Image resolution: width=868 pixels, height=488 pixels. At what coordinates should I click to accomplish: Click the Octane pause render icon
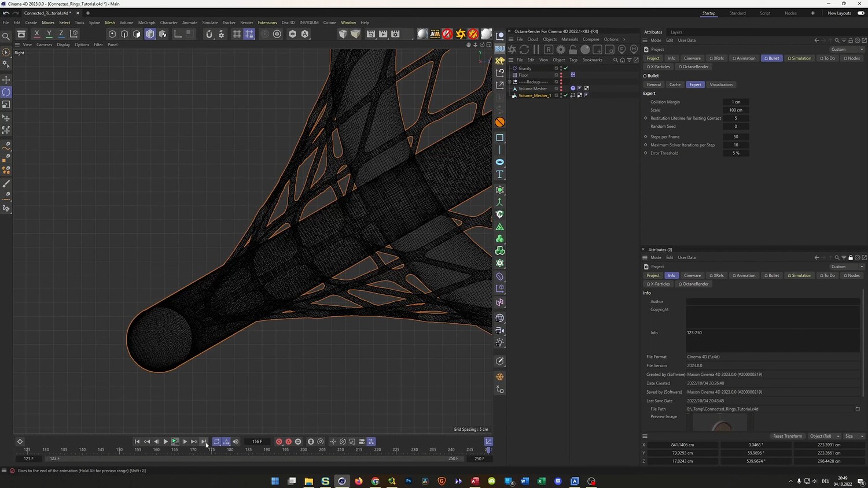[x=536, y=50]
